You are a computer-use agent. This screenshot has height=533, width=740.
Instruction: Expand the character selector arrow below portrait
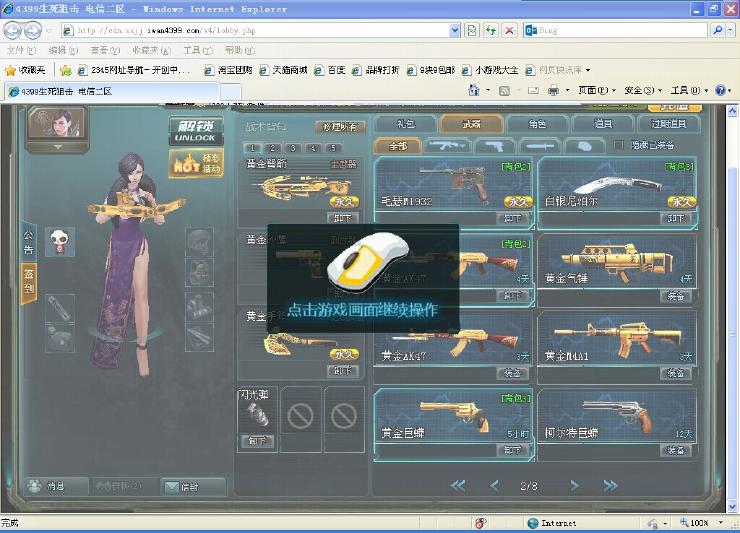[x=58, y=147]
